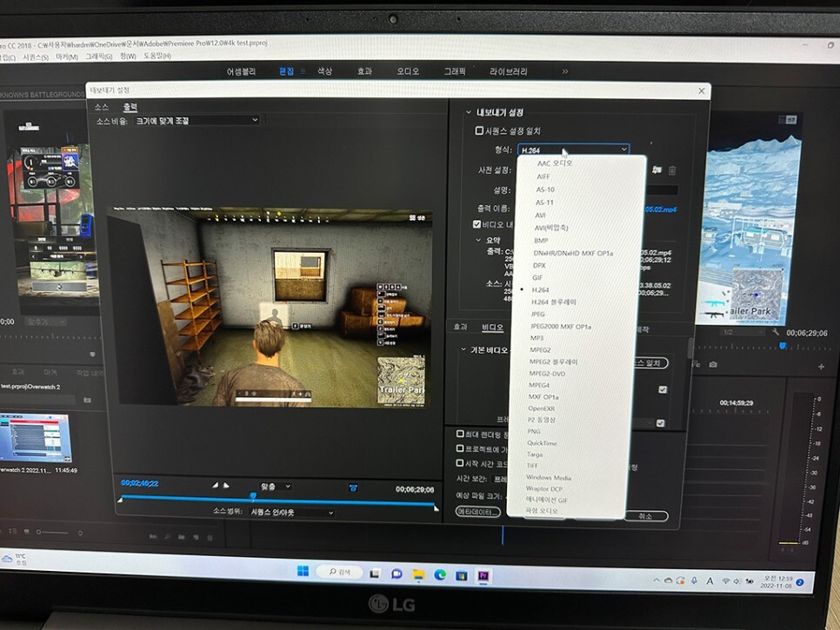Click the plus button editor icon
This screenshot has height=630, width=840.
pyautogui.click(x=821, y=367)
